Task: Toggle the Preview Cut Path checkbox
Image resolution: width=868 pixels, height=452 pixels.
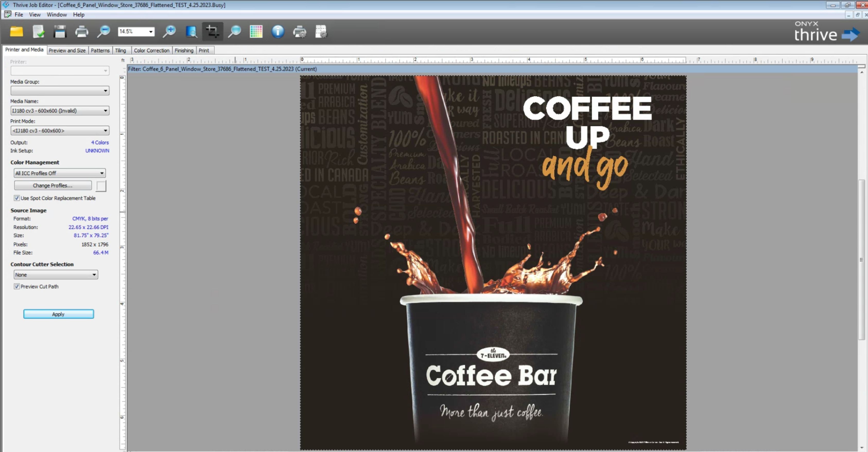Action: 16,286
